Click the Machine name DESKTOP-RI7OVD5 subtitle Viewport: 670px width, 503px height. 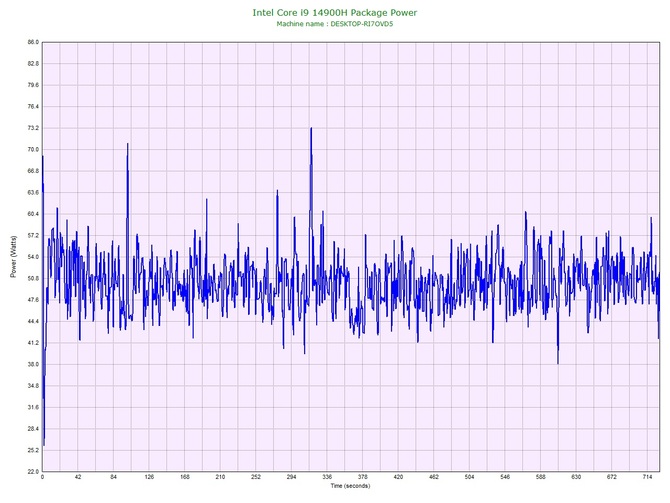(335, 24)
